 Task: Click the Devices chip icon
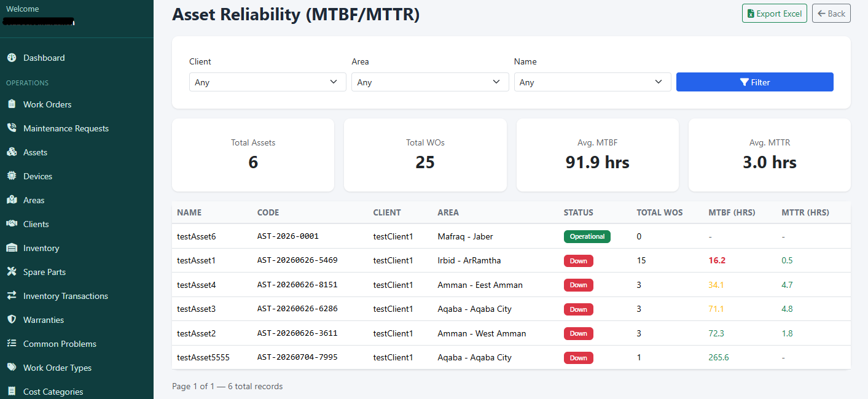(11, 176)
